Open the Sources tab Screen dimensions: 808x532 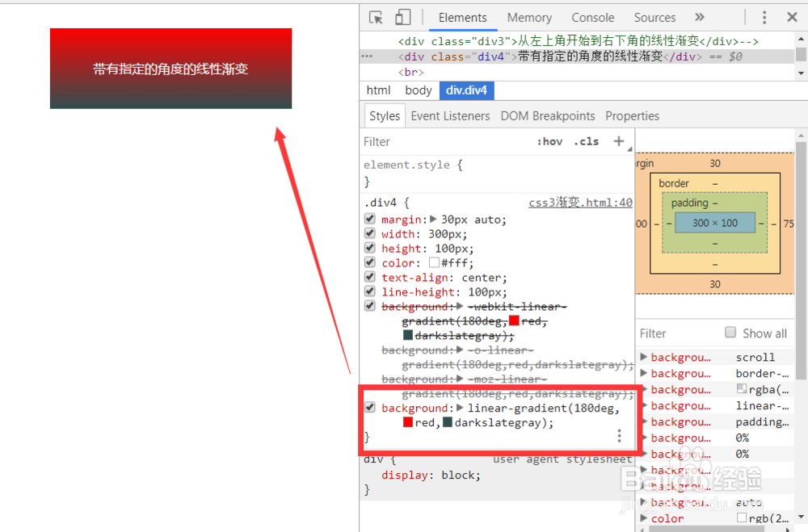pyautogui.click(x=654, y=18)
